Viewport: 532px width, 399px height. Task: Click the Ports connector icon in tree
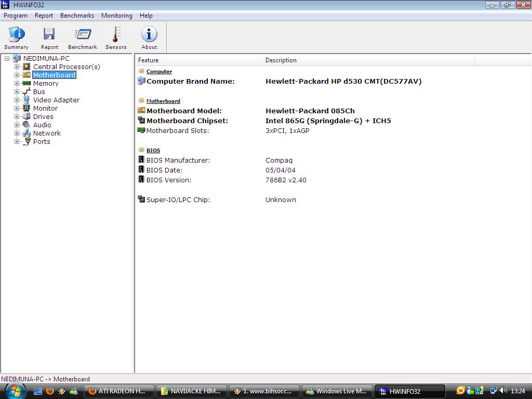point(26,141)
